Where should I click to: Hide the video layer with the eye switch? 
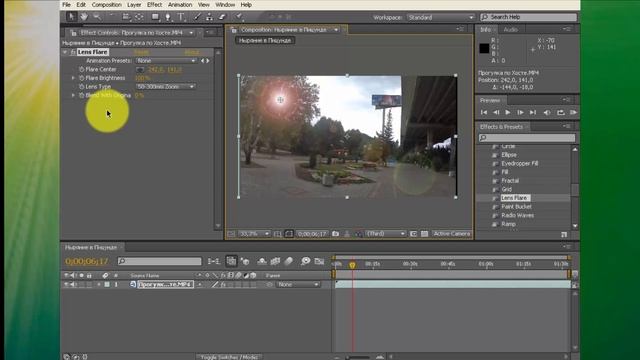pos(67,284)
